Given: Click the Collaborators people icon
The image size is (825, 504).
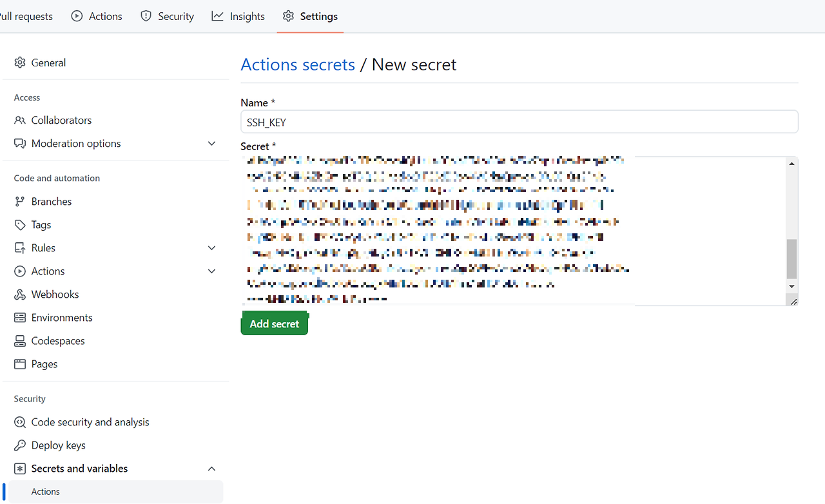Looking at the screenshot, I should (20, 121).
